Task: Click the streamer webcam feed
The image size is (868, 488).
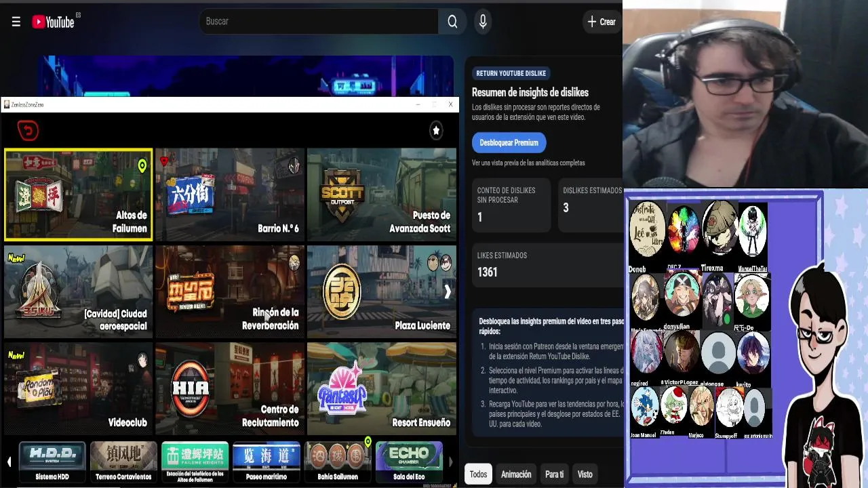Action: pos(745,94)
